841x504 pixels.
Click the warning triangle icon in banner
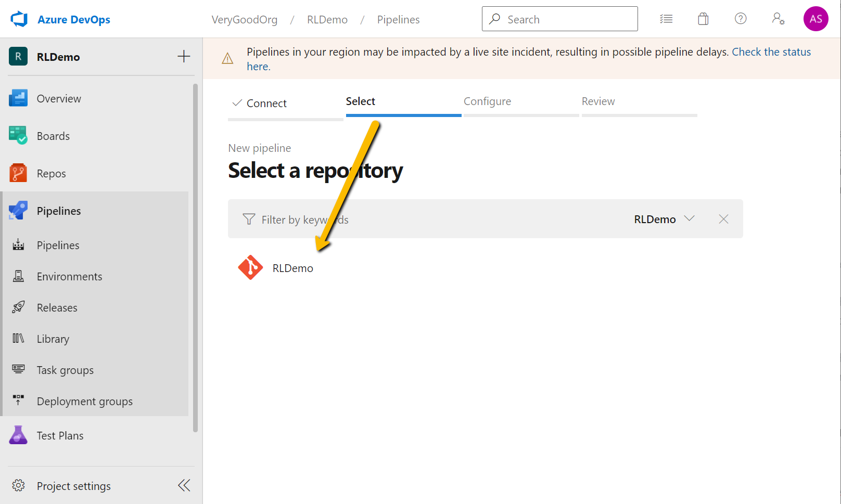[x=227, y=58]
